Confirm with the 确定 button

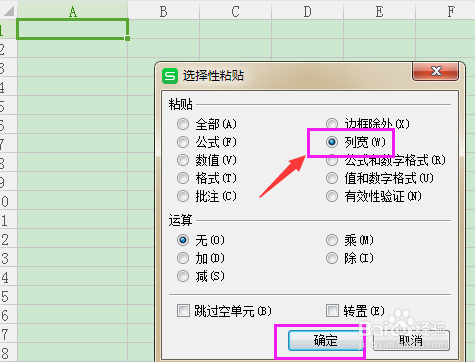point(326,340)
